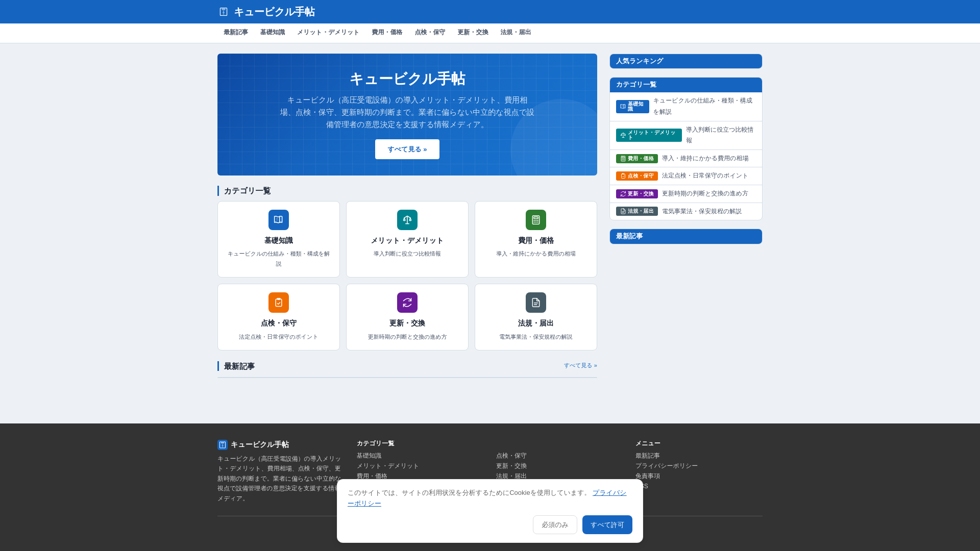Click footer 更新・交換 category link

511,466
